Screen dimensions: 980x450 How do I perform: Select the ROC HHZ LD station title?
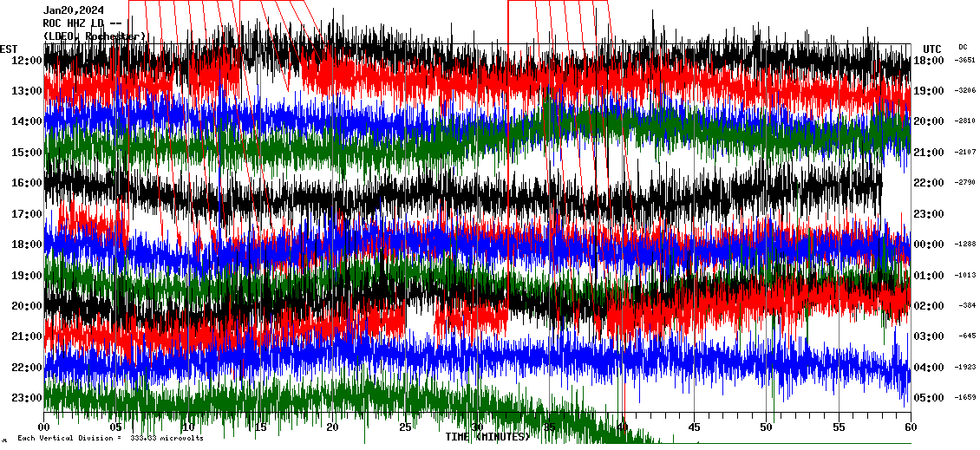(x=82, y=23)
